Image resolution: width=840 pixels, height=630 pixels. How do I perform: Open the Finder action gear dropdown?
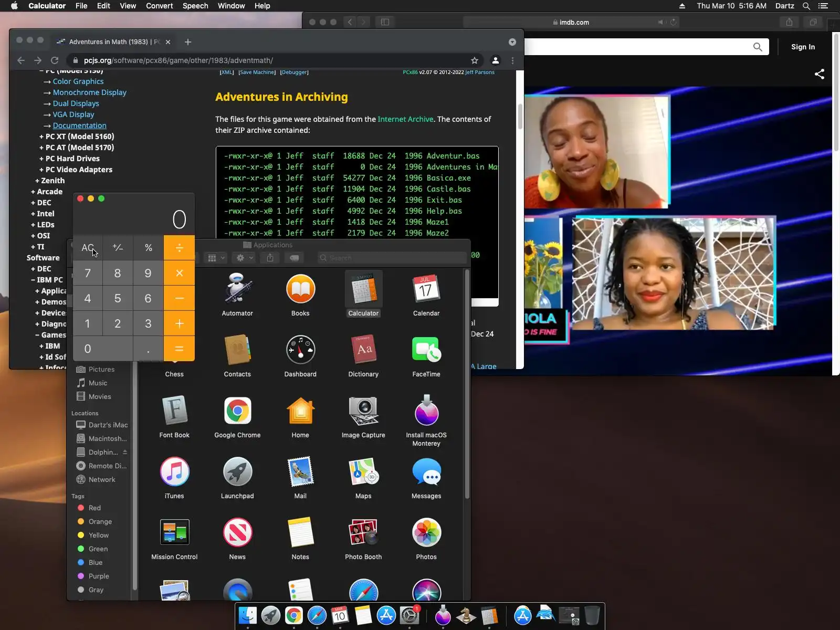[245, 258]
